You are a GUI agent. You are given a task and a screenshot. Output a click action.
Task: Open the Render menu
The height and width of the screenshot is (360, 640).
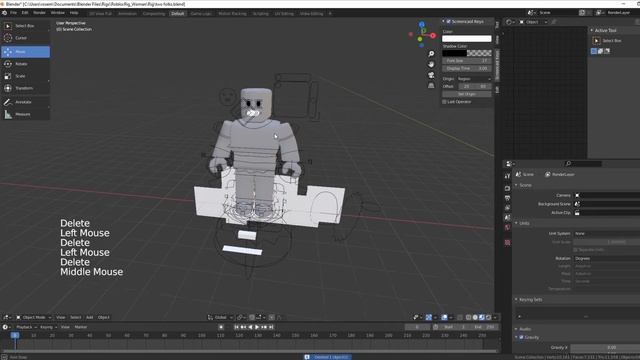click(39, 13)
